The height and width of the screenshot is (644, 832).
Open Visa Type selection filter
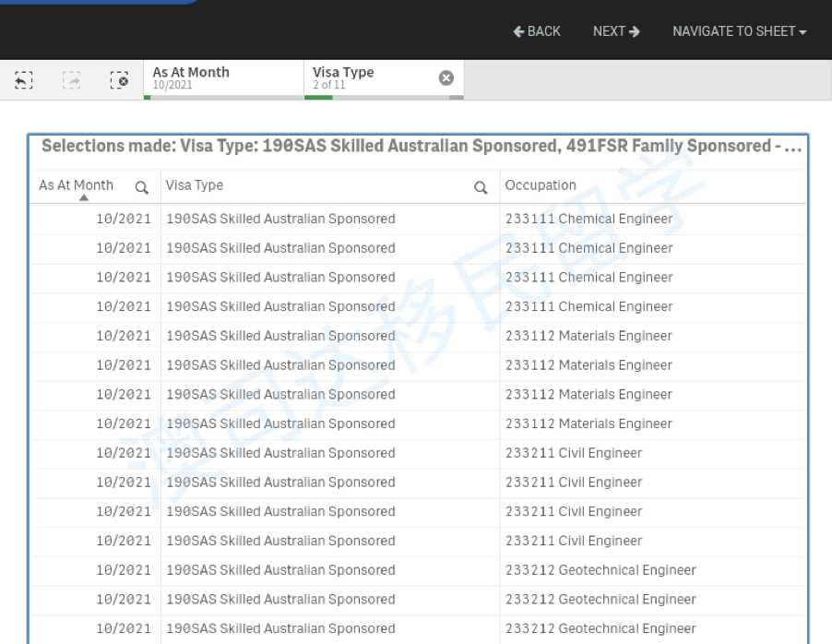pyautogui.click(x=369, y=78)
